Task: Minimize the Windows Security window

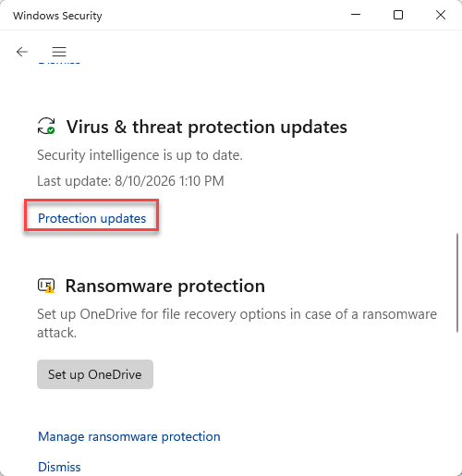Action: click(356, 15)
